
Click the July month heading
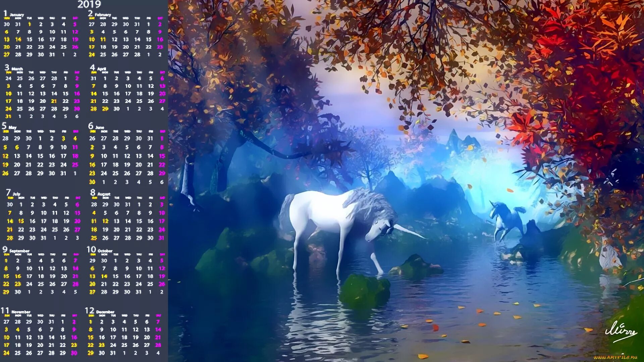tap(16, 194)
